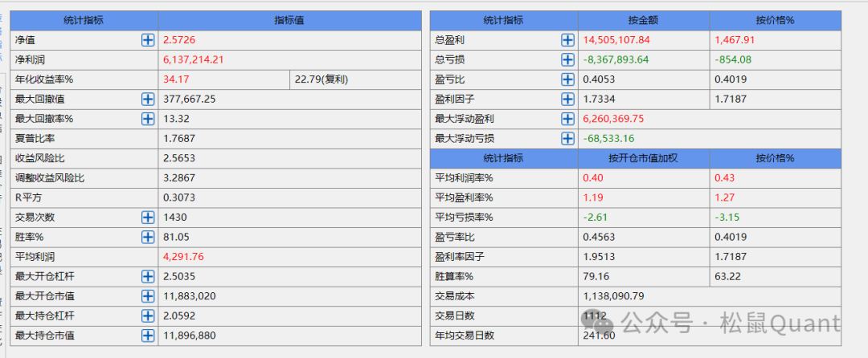The width and height of the screenshot is (868, 358).
Task: Select the 总亏损 price percent -854.08
Action: coord(732,59)
